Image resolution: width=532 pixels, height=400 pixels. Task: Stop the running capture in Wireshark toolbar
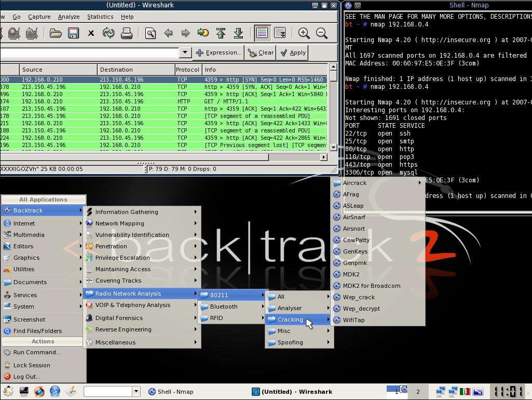(14, 33)
